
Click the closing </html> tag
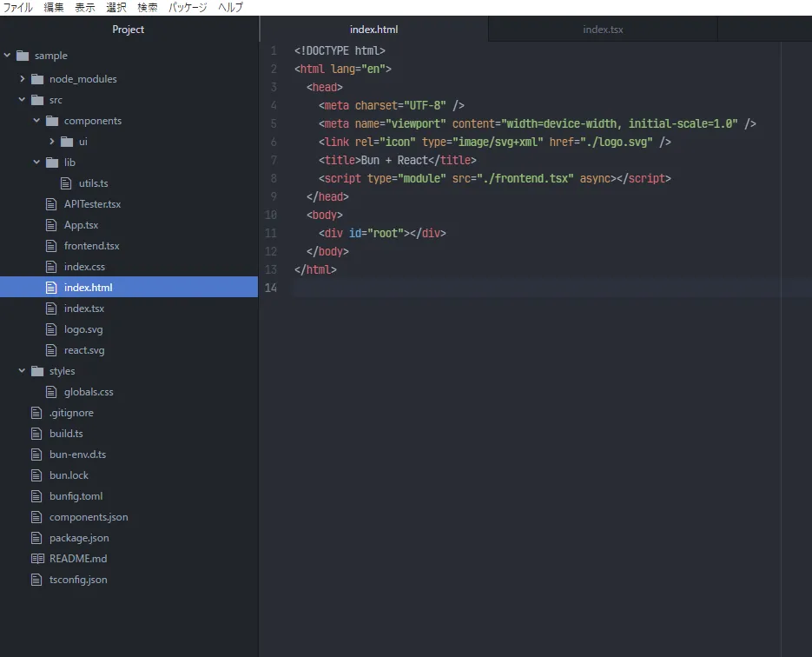[315, 269]
